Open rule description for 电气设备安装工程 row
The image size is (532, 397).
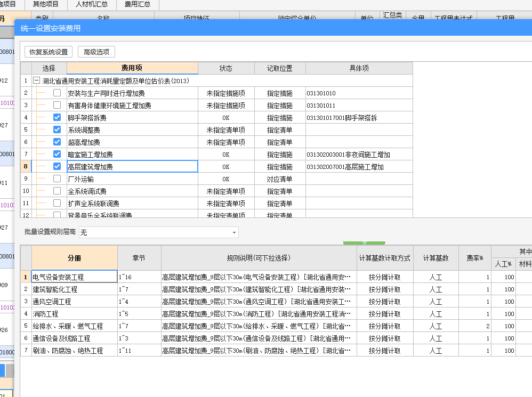(259, 277)
